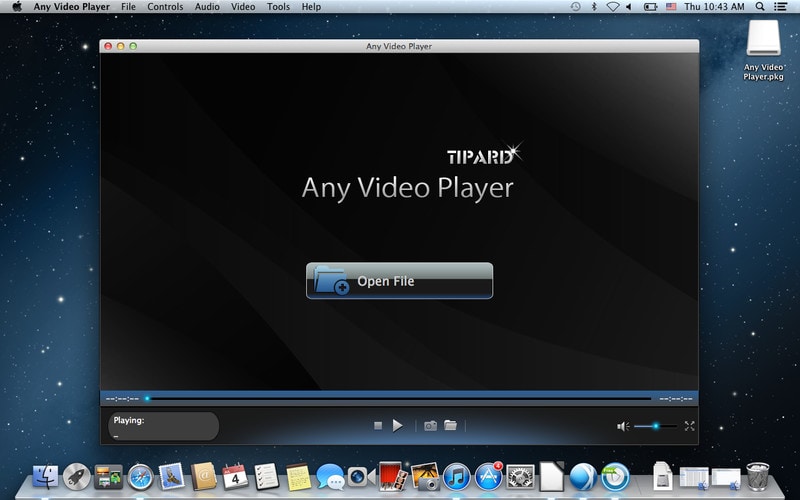Mute audio with the speaker icon
This screenshot has width=800, height=500.
click(x=623, y=426)
